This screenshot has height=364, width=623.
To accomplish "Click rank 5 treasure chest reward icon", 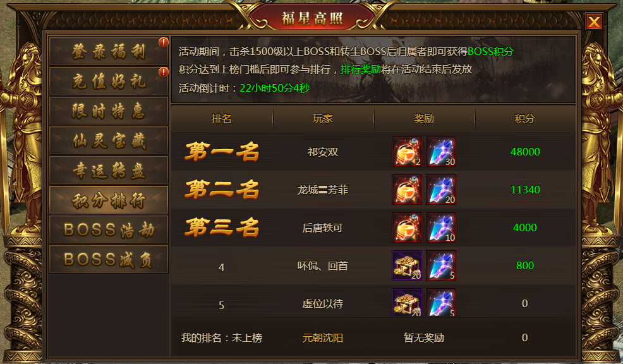I will tap(407, 303).
